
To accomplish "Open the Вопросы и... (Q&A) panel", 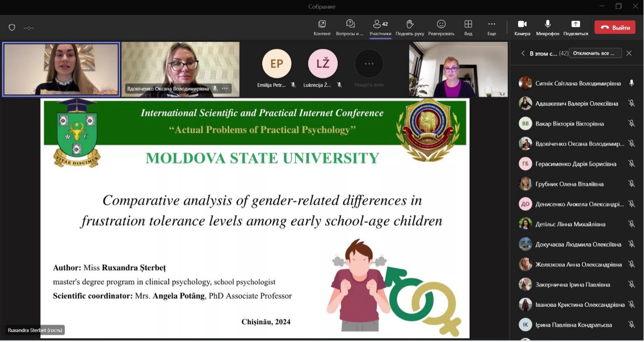I will (x=350, y=27).
